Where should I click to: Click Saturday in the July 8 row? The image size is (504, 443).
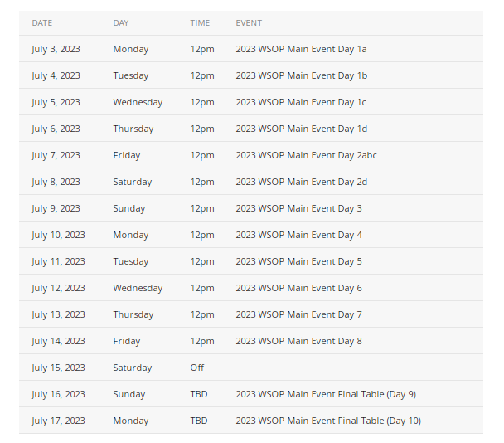pyautogui.click(x=133, y=182)
